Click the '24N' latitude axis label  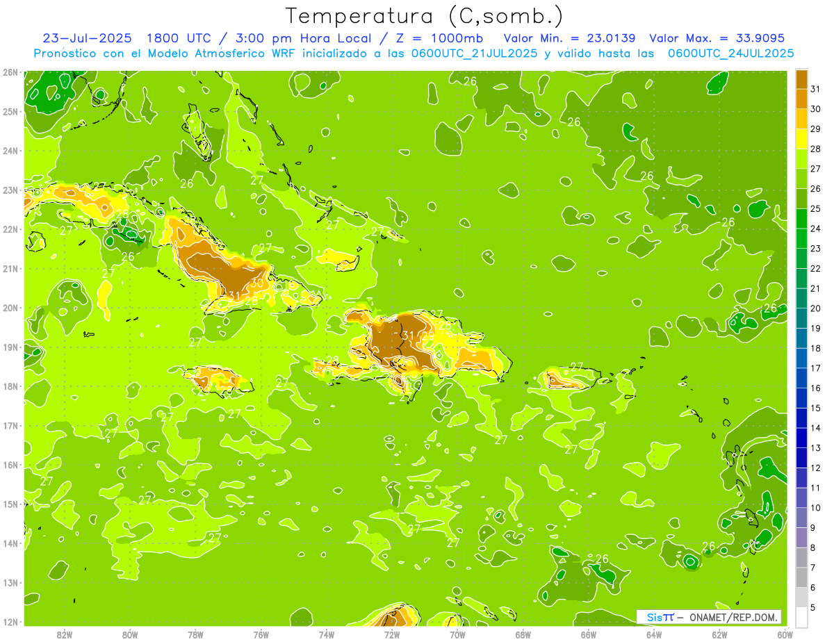(10, 151)
